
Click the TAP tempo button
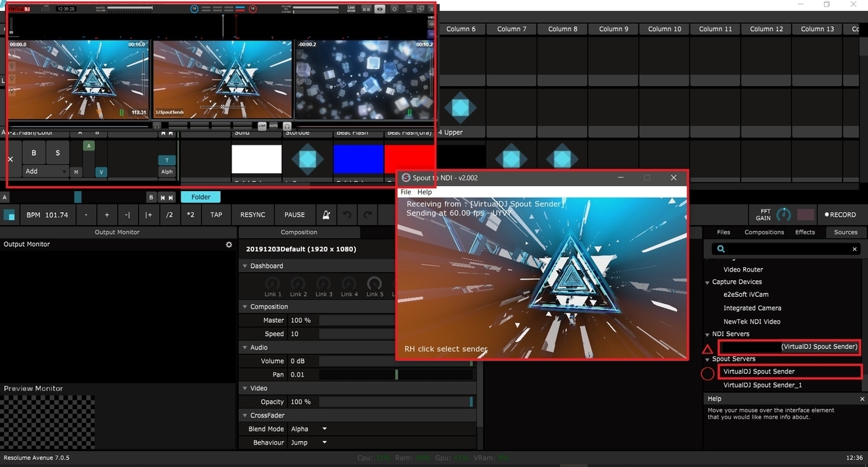pos(216,215)
